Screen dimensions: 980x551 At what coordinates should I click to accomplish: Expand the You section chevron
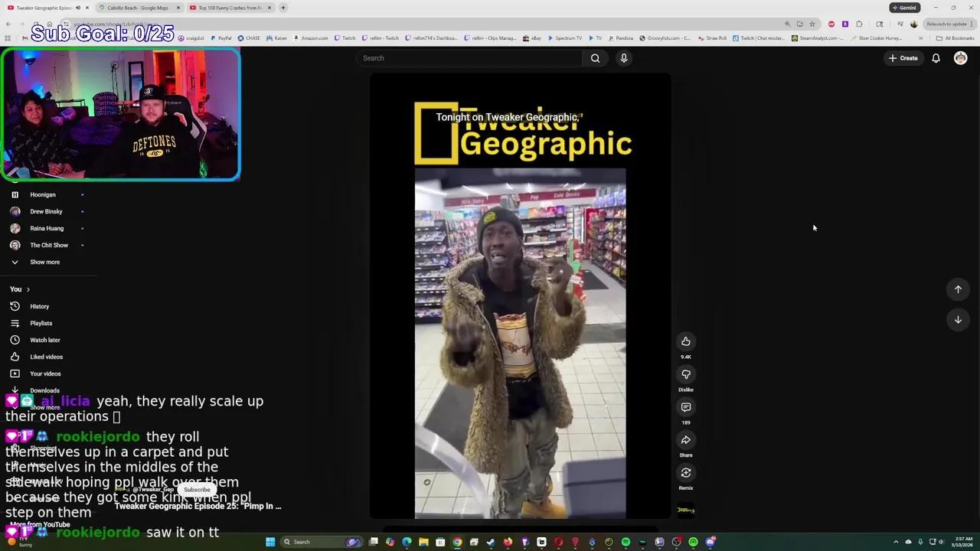pyautogui.click(x=28, y=289)
